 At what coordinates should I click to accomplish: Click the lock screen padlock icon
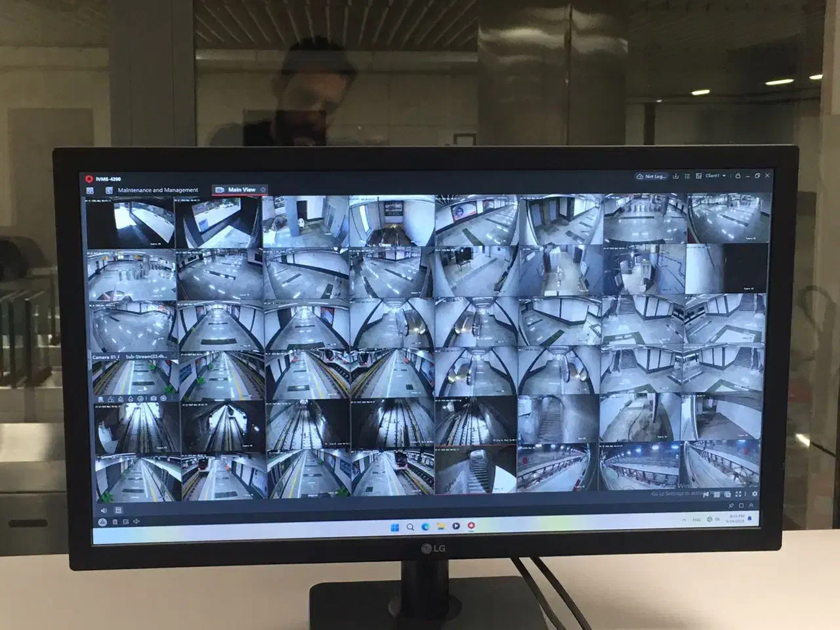[738, 176]
